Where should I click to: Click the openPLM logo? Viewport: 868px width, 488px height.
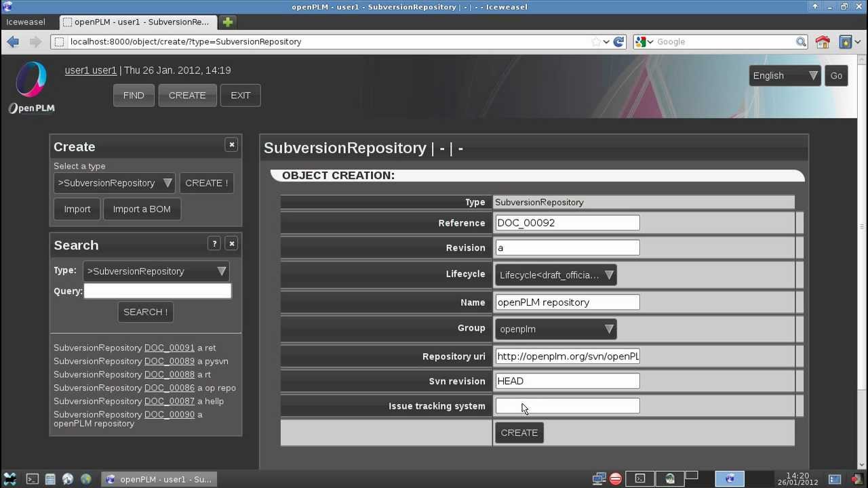(x=31, y=88)
